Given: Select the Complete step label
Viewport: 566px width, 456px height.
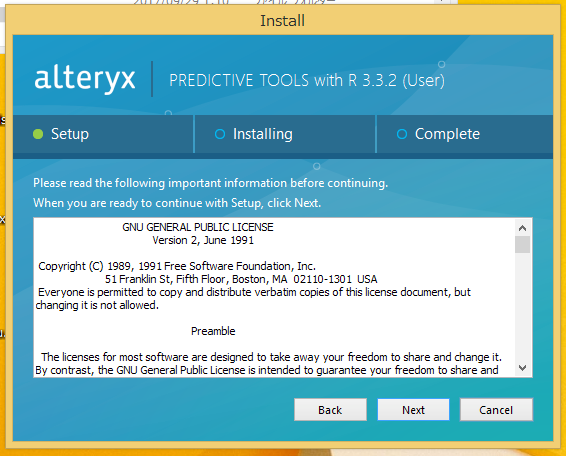Looking at the screenshot, I should 447,134.
